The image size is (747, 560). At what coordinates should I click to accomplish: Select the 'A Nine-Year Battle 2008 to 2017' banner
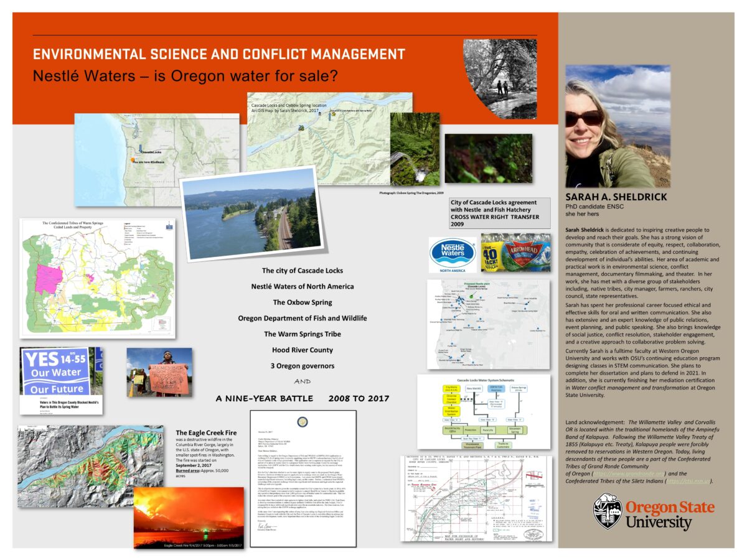pyautogui.click(x=302, y=398)
